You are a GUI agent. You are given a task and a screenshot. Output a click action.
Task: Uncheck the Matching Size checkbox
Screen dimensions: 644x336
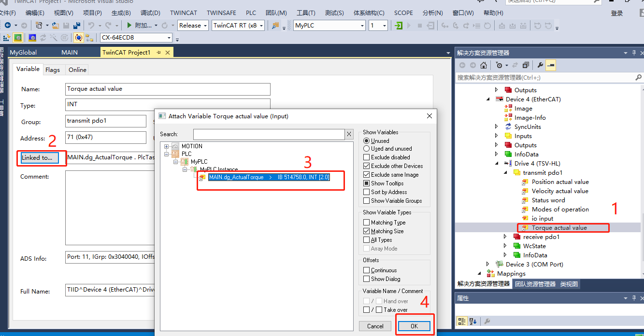[x=366, y=231]
